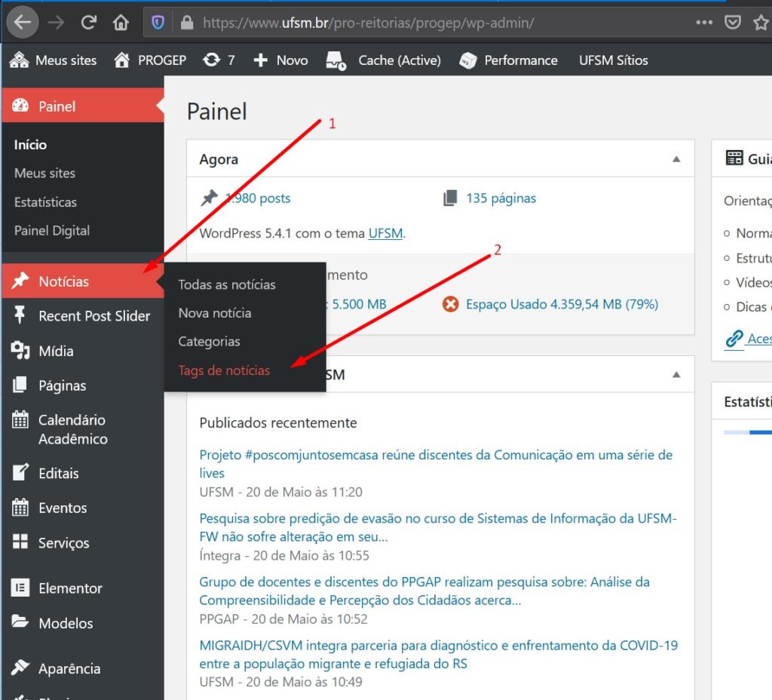
Task: Click the Cache (Active) toolbar icon
Action: click(336, 60)
